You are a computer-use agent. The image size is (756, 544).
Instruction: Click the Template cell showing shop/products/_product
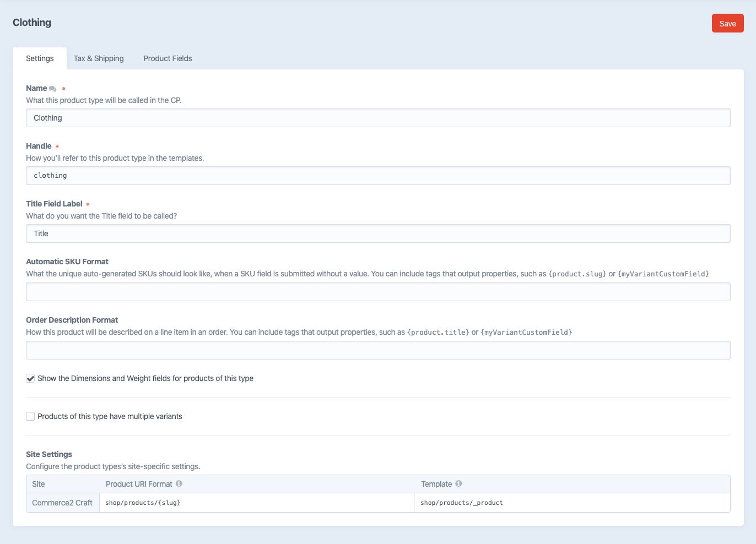pos(572,502)
